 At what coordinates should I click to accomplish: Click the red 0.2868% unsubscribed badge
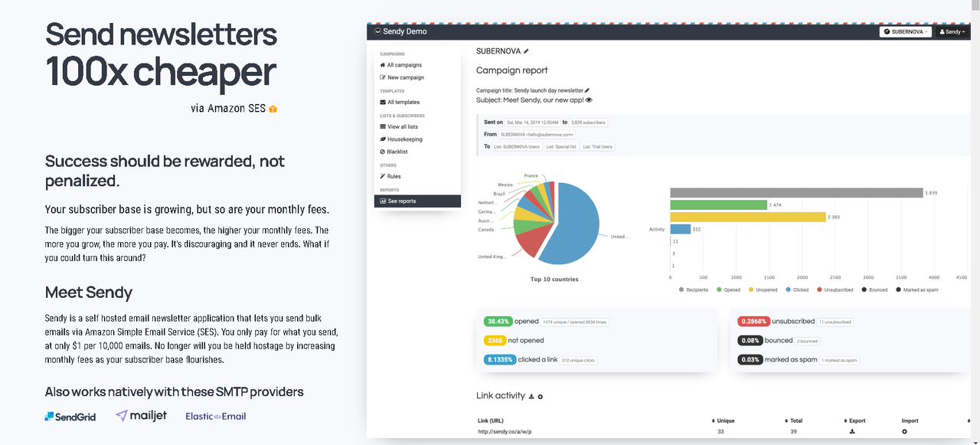tap(753, 322)
